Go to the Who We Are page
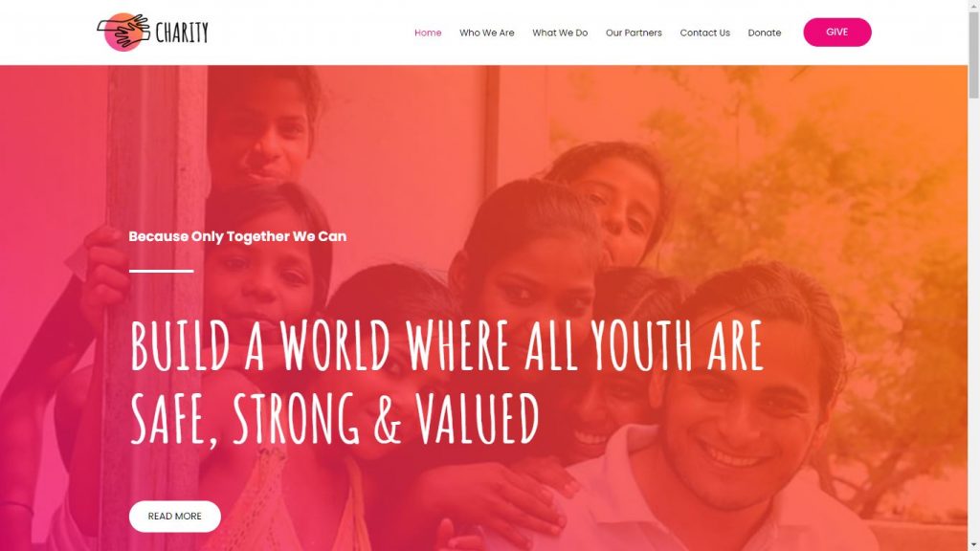Screen dimensions: 980x551 486,33
